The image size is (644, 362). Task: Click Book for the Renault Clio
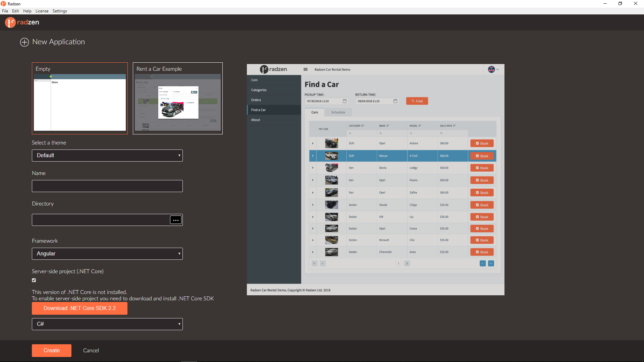click(482, 240)
